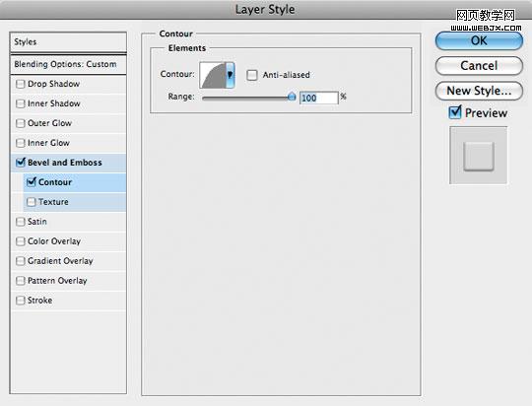
Task: Confirm with the OK button
Action: [479, 40]
